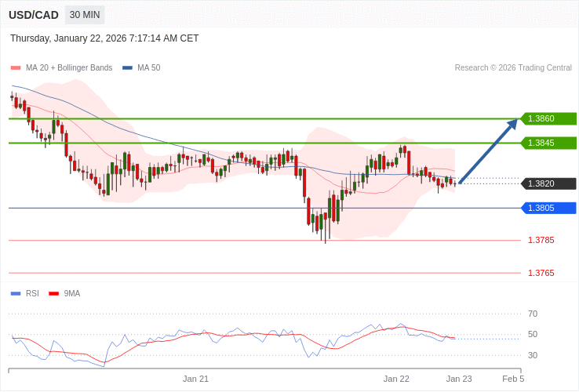Image resolution: width=579 pixels, height=392 pixels.
Task: Click the 9MA red legend marker
Action: [53, 294]
